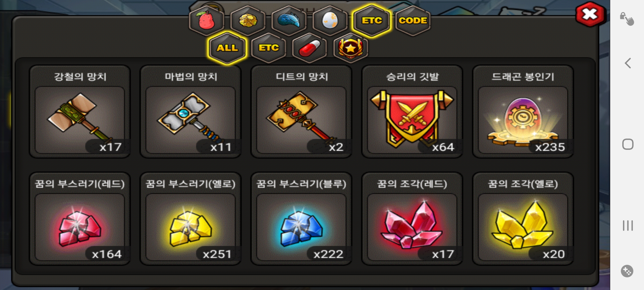Select 꿈의 부스러기(블루) blue fragment
644x290 pixels.
(x=301, y=219)
